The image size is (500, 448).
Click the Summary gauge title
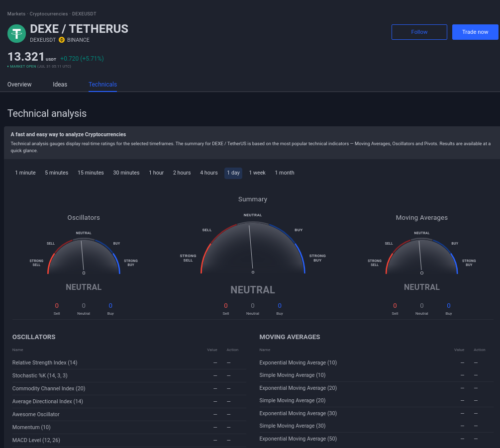pyautogui.click(x=253, y=199)
